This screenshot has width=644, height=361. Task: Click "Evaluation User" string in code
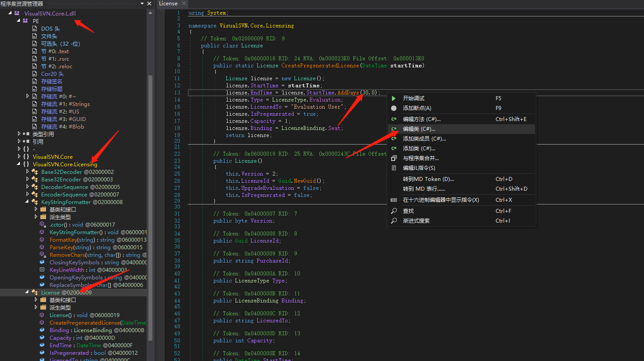(316, 107)
